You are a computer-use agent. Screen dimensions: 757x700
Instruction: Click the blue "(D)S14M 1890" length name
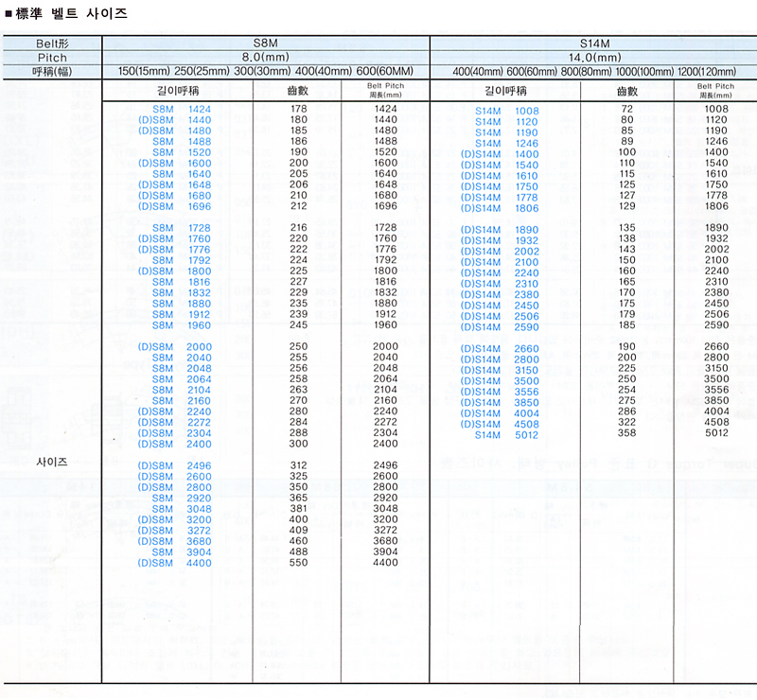(x=500, y=230)
